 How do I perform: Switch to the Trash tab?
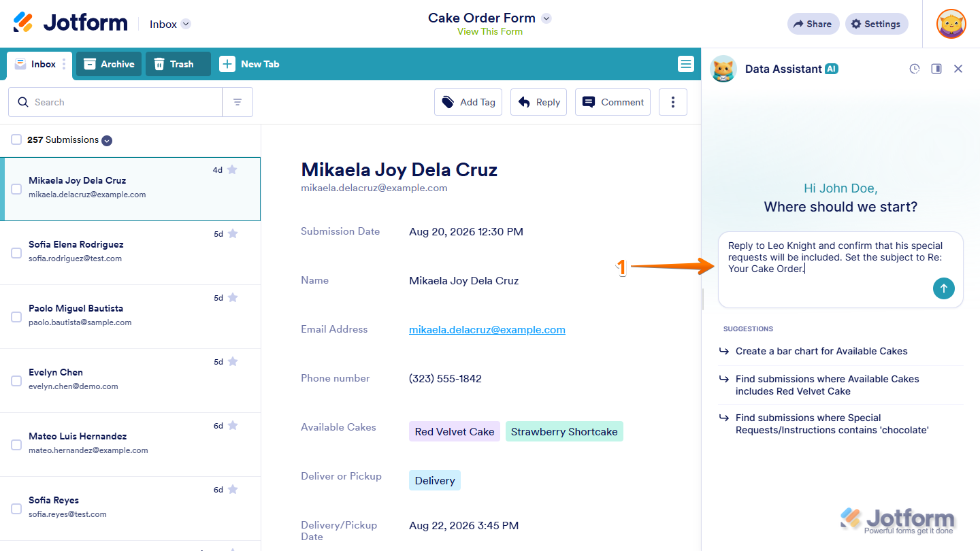point(178,64)
